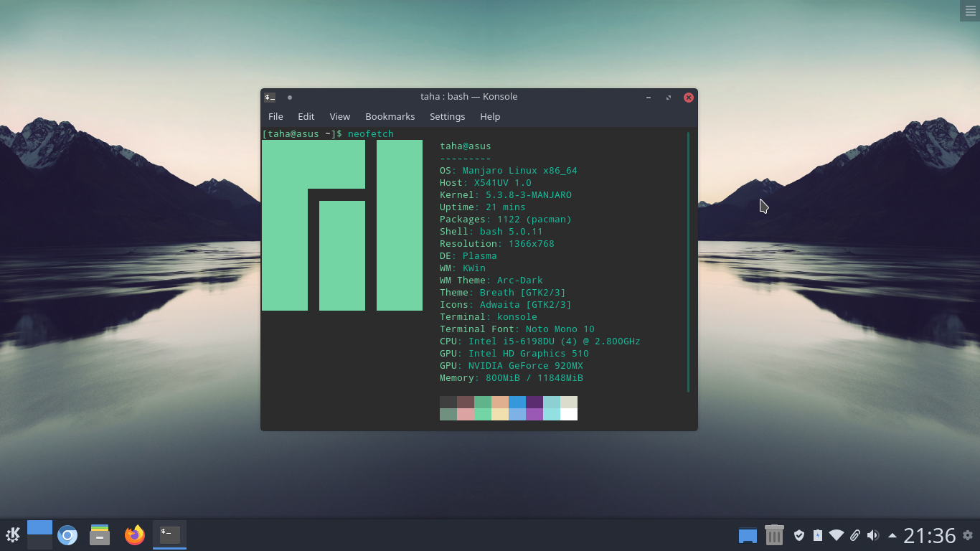980x551 pixels.
Task: Open the battery status tray icon
Action: [x=818, y=535]
